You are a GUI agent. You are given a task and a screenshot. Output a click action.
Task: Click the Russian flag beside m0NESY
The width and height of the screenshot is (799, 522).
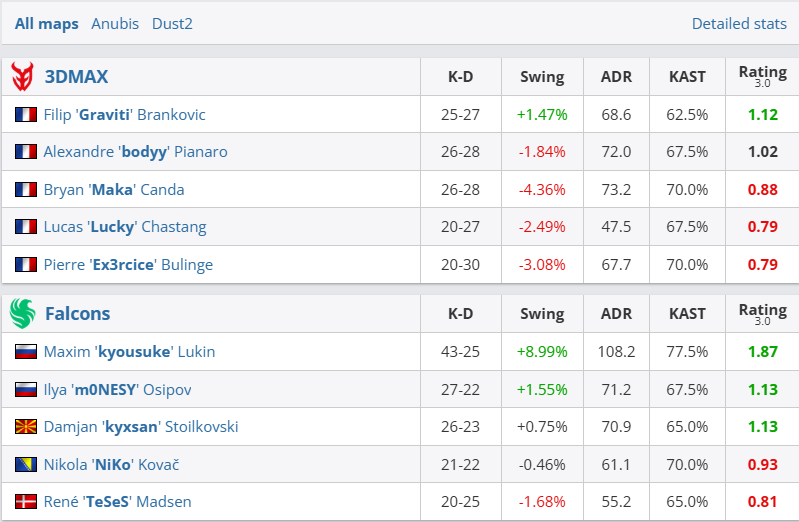[25, 389]
